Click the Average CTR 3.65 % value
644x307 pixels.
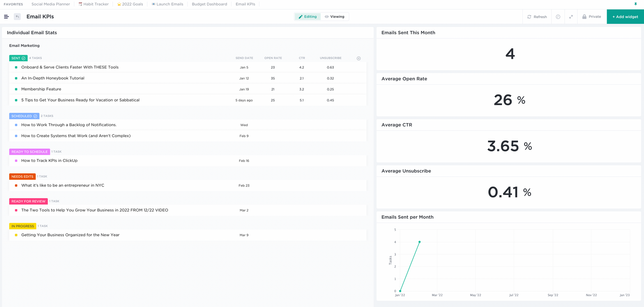[x=510, y=146]
